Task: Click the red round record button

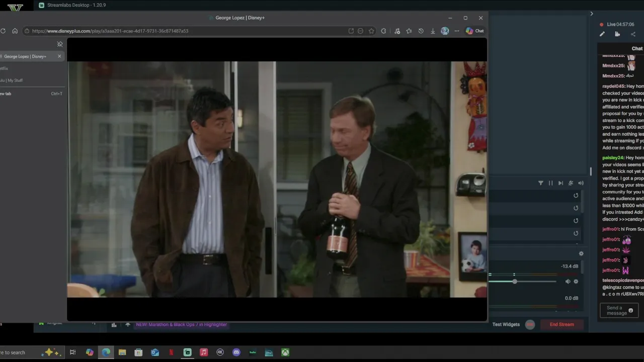Action: click(530, 324)
